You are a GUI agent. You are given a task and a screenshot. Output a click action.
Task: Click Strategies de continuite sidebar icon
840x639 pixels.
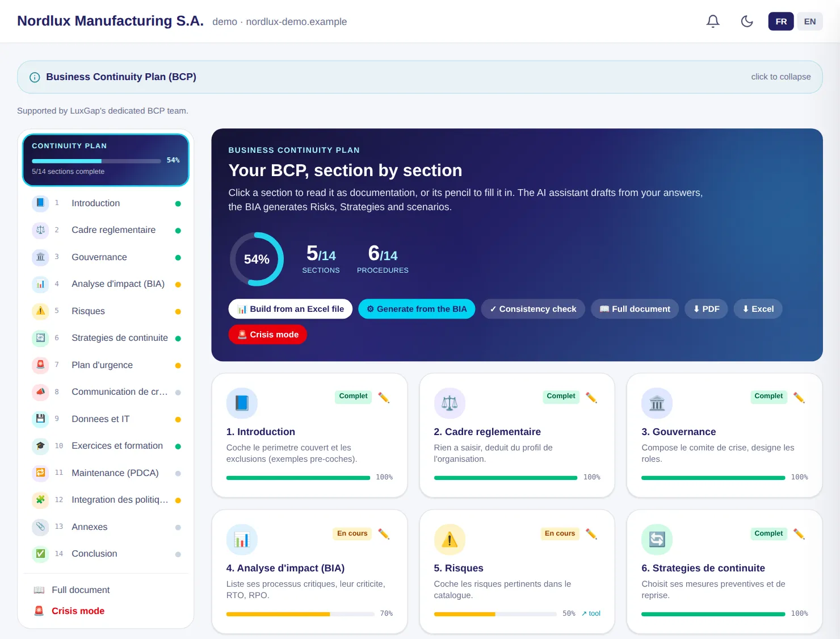click(x=40, y=338)
